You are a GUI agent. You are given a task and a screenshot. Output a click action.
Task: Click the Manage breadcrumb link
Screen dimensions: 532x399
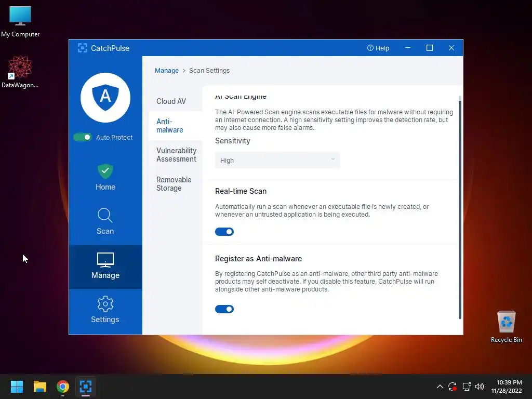point(167,71)
